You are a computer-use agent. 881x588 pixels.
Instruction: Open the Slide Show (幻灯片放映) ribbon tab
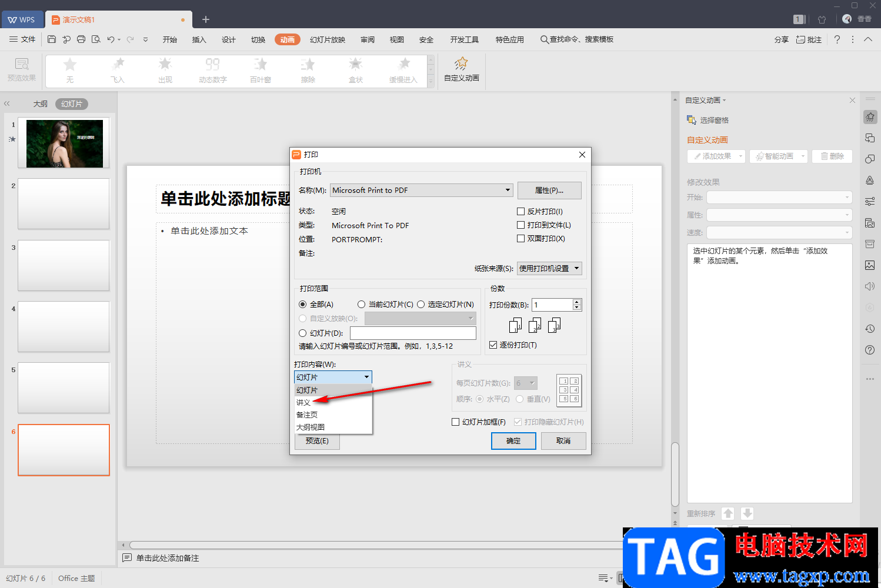(x=328, y=39)
